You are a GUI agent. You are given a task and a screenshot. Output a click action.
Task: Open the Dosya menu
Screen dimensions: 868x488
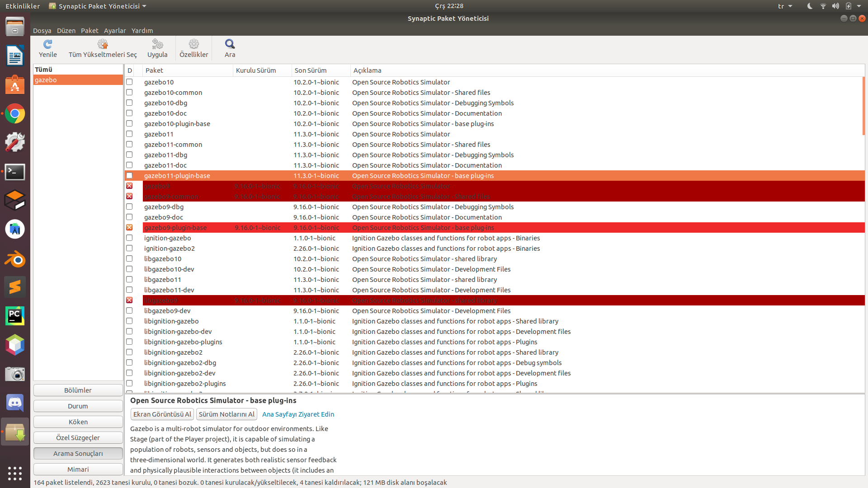coord(42,30)
